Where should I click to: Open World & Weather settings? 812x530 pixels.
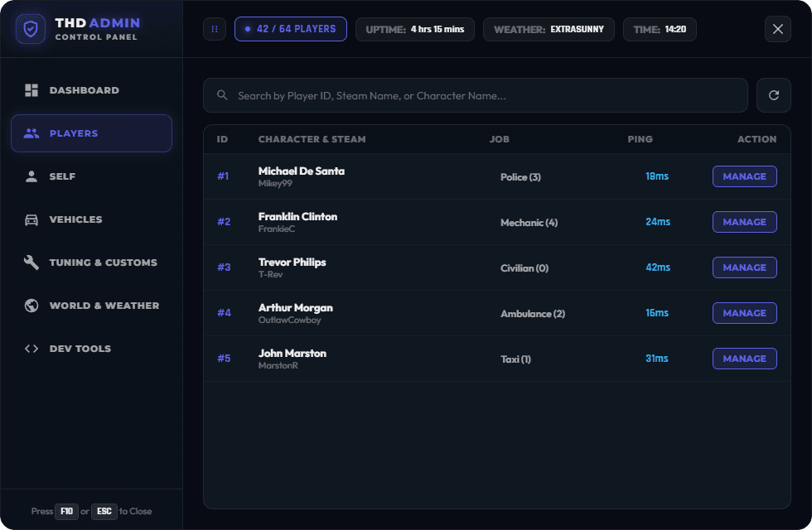[91, 306]
